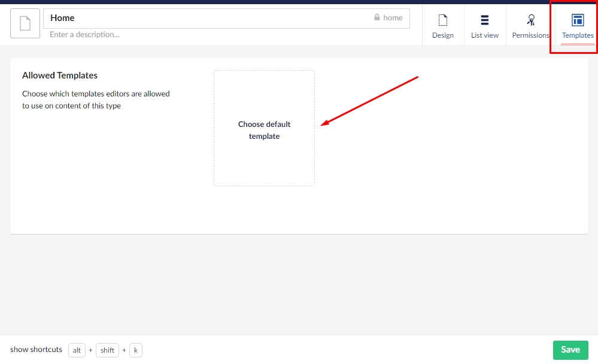Click the document type icon beside the name

pyautogui.click(x=25, y=23)
